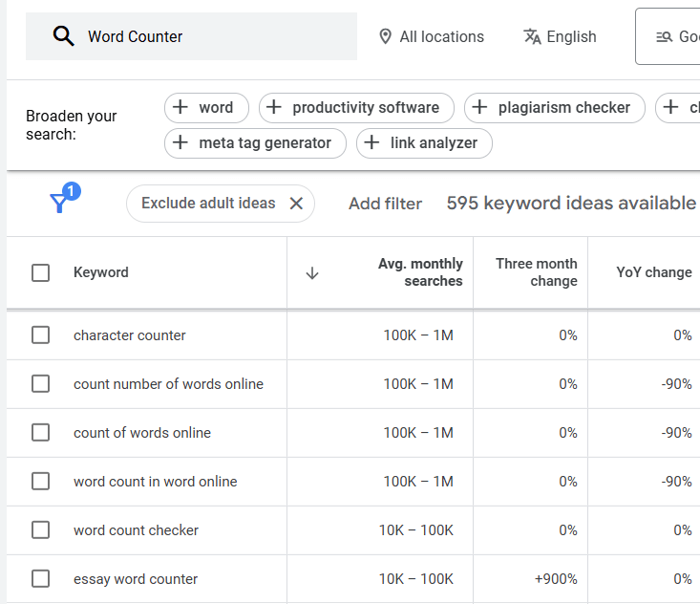
Task: Click 'word count in word online' keyword
Action: pos(156,482)
